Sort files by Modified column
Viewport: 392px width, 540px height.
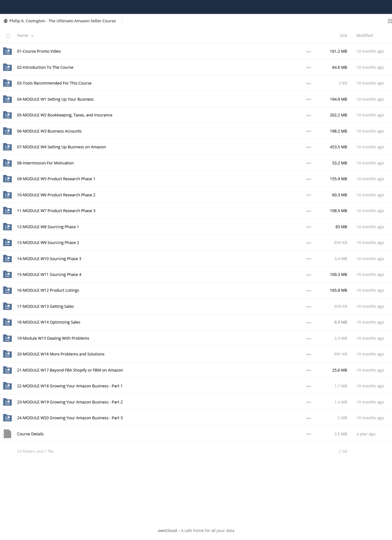pyautogui.click(x=365, y=35)
